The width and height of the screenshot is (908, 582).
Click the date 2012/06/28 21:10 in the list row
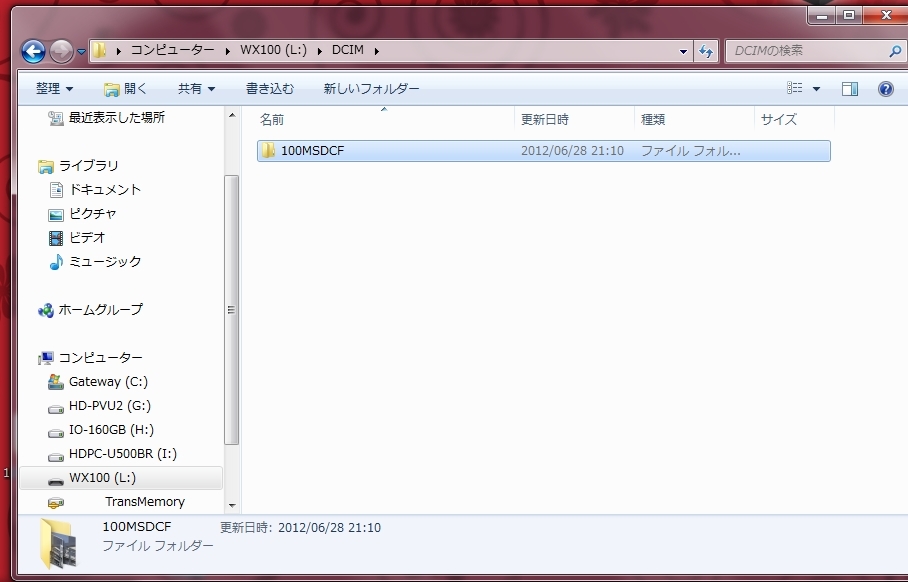click(572, 151)
